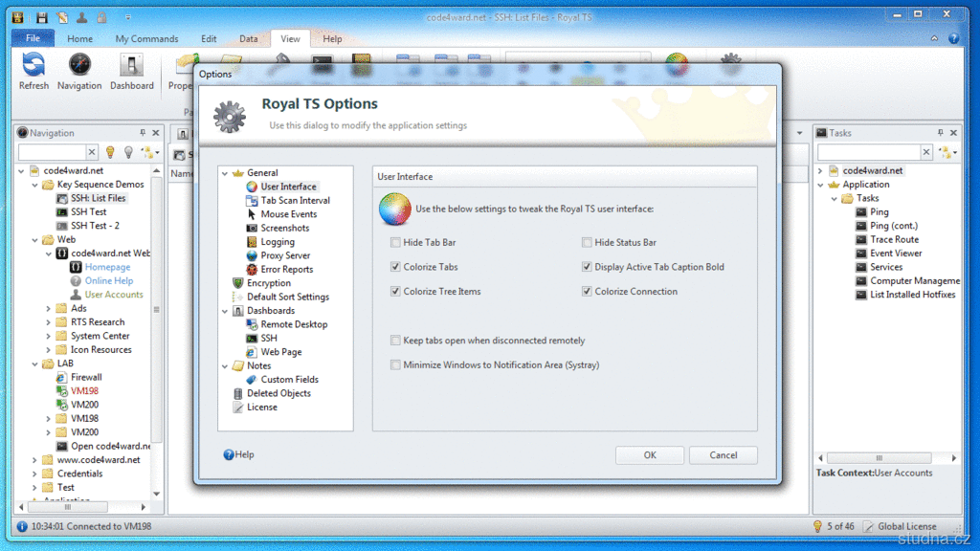Click Cancel in Options dialog
The height and width of the screenshot is (551, 980).
pyautogui.click(x=724, y=454)
